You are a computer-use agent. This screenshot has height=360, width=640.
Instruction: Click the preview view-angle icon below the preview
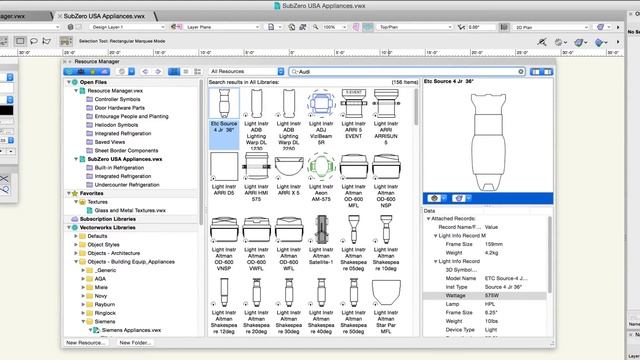tap(437, 198)
